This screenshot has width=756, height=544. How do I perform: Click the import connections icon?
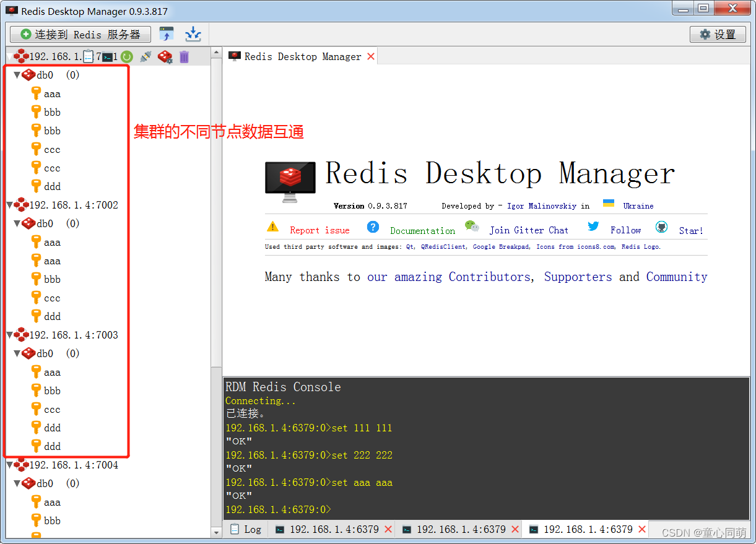(167, 34)
